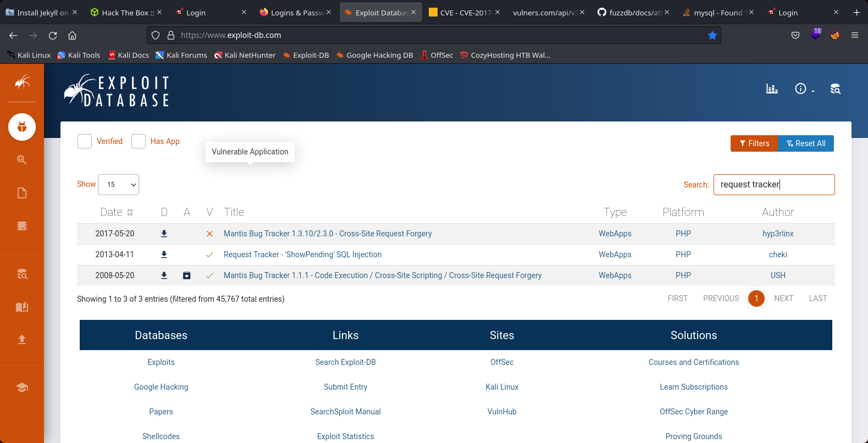Click the advanced search icon in header
Viewport: 868px width, 443px height.
tap(836, 89)
